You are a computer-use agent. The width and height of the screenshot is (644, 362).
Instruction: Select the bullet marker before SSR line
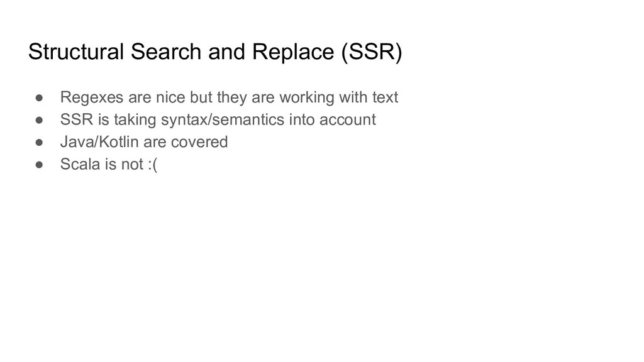pos(40,120)
